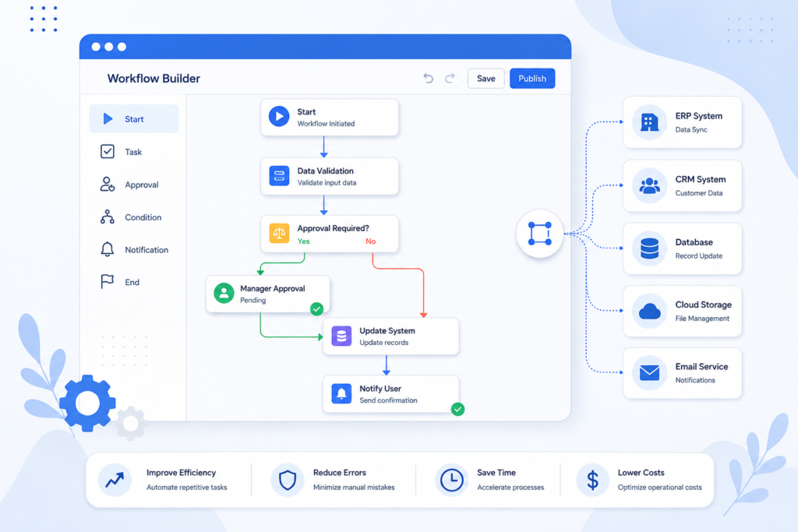Click the 'Accelerate processes' text

[x=510, y=488]
